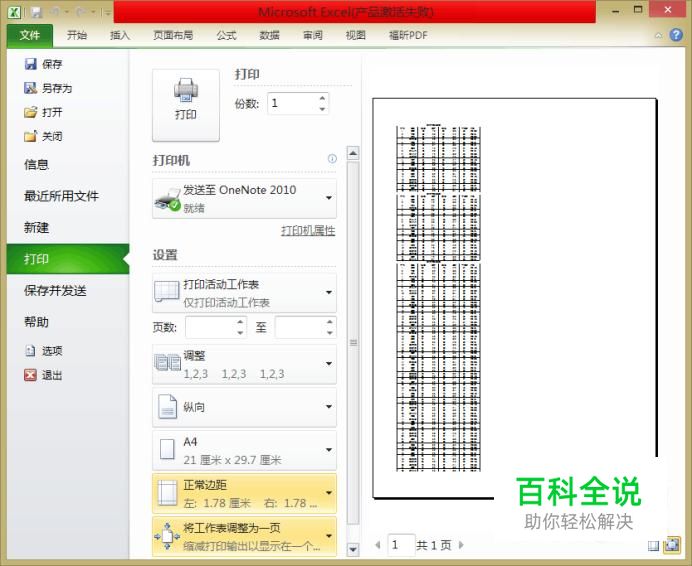Open the portrait orientation (纵向) dropdown
692x566 pixels.
(x=244, y=407)
